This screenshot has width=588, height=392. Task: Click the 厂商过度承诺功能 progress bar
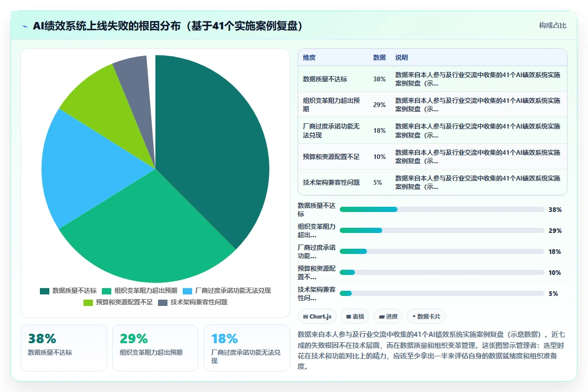coord(442,251)
